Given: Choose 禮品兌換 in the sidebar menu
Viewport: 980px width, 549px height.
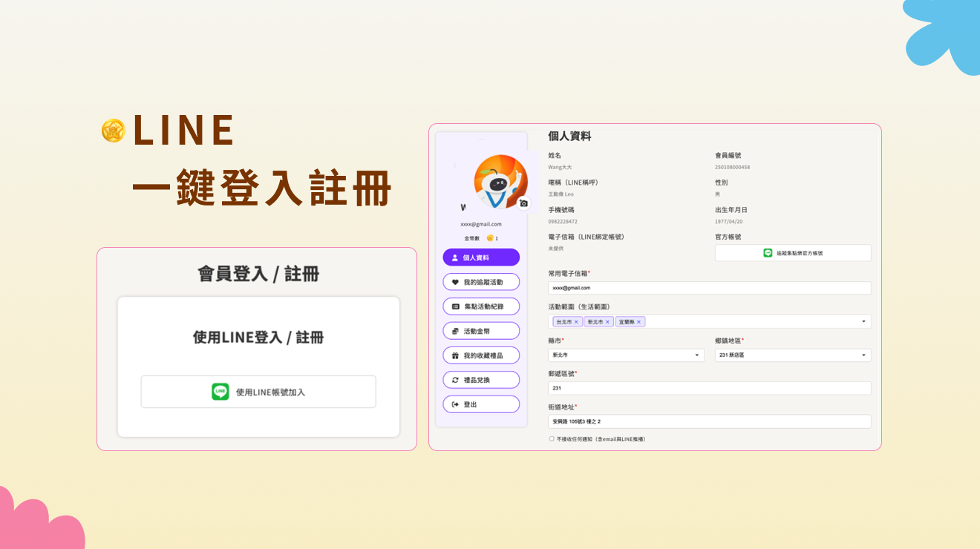Looking at the screenshot, I should coord(481,380).
